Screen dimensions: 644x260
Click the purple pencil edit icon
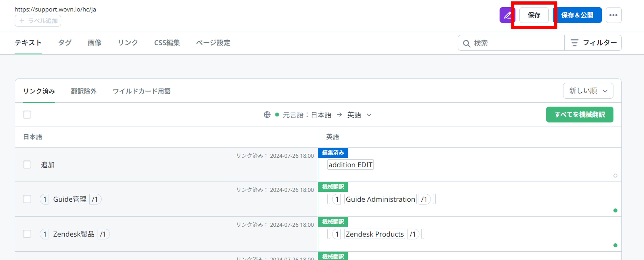[507, 15]
